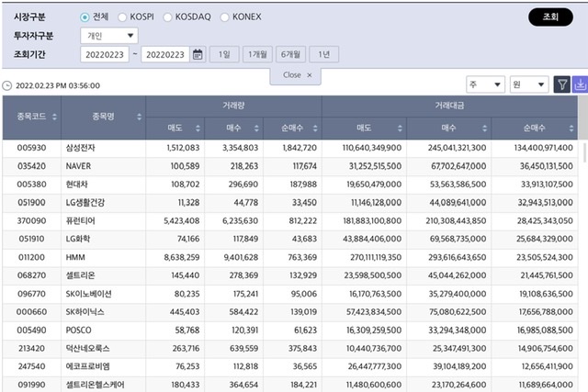Select the 전체 market radio button
Viewport: 588px width, 392px height.
(85, 17)
